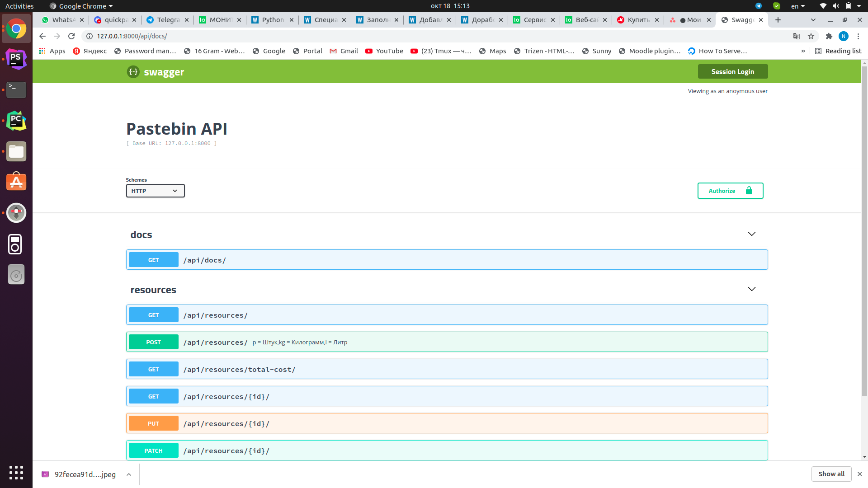The image size is (868, 488).
Task: Launch Terminal from the dock
Action: point(16,89)
